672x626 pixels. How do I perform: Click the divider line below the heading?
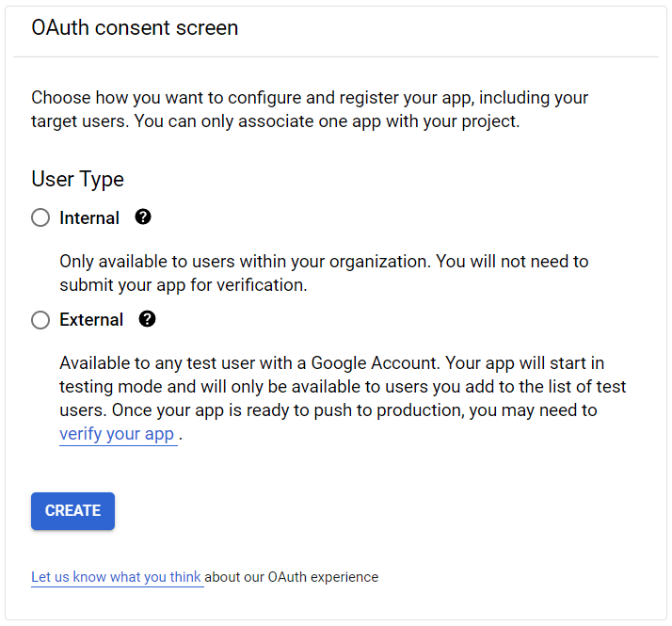pos(335,57)
